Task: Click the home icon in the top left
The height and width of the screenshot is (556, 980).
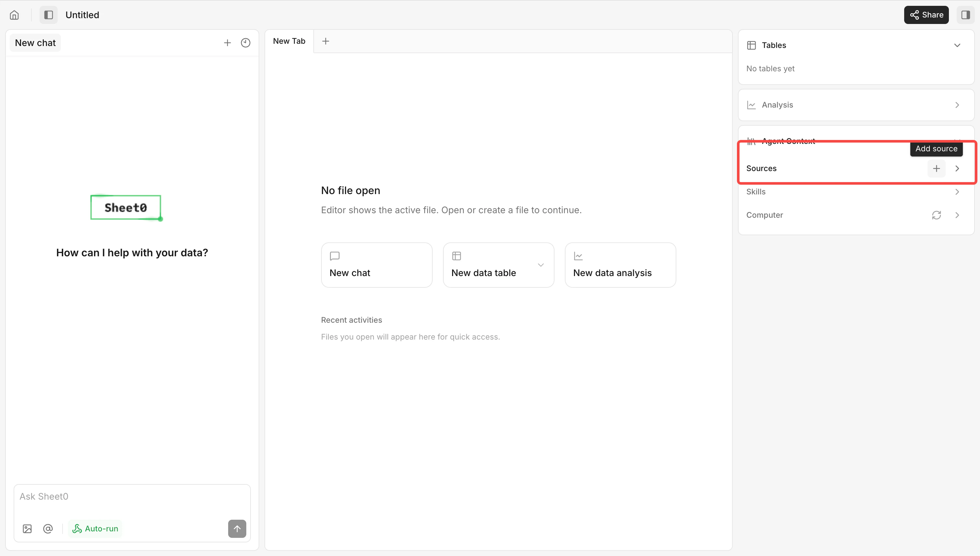Action: pos(14,15)
